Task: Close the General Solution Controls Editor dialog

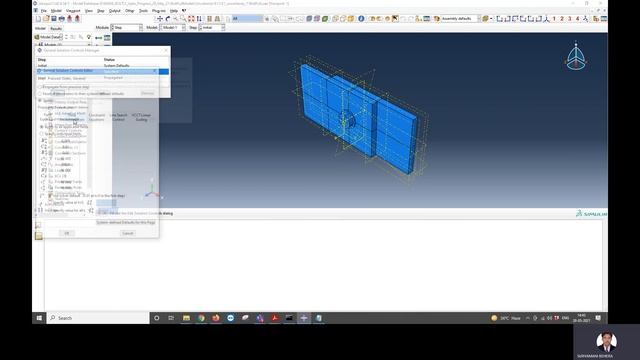Action: 155,71
